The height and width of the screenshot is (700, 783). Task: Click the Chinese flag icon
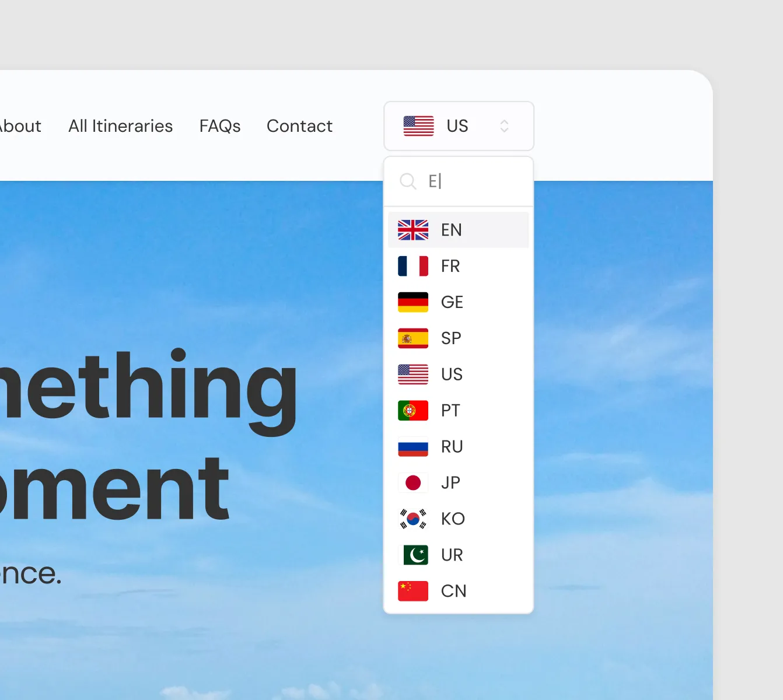coord(413,591)
